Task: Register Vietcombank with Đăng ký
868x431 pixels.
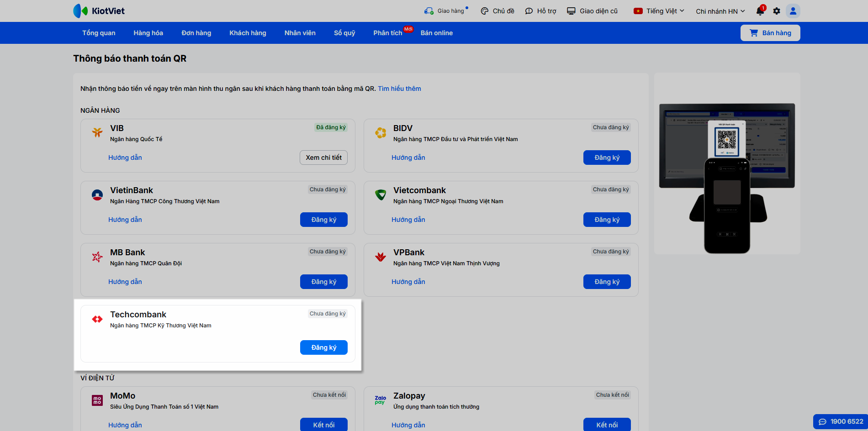Action: point(607,220)
